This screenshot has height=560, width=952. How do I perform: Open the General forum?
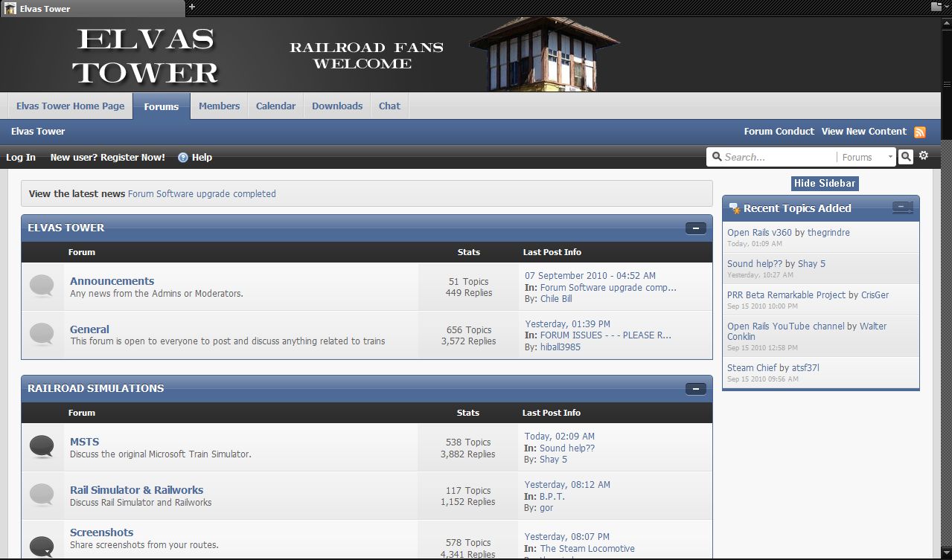tap(89, 329)
